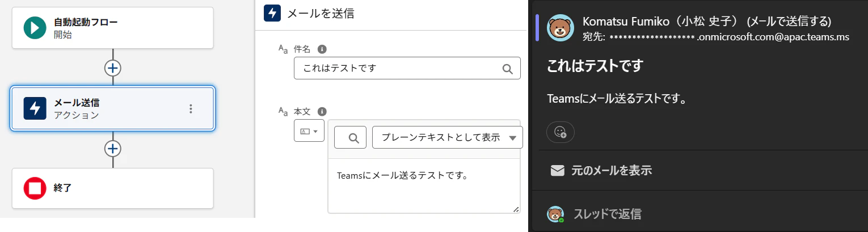Click into the 件名 text field
Viewport: 868px width, 232px height.
407,68
